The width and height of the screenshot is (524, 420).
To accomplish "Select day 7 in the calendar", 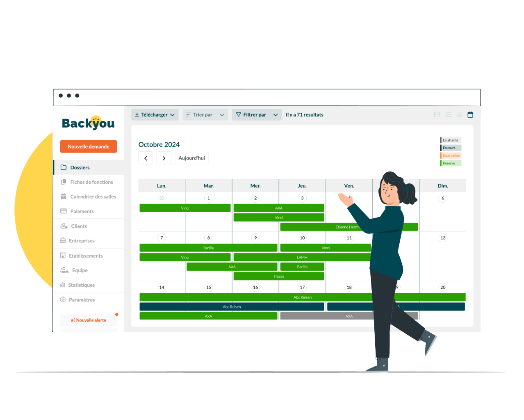I will [162, 238].
